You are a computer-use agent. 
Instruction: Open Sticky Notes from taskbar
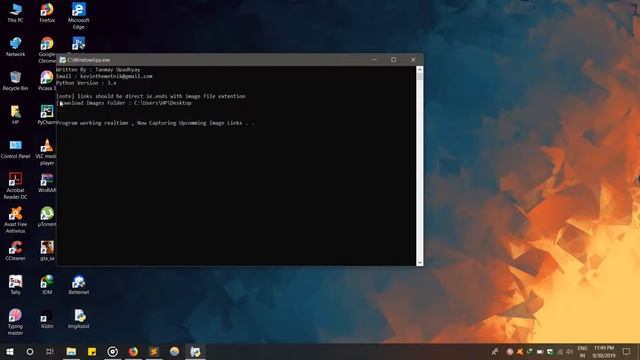pyautogui.click(x=92, y=351)
